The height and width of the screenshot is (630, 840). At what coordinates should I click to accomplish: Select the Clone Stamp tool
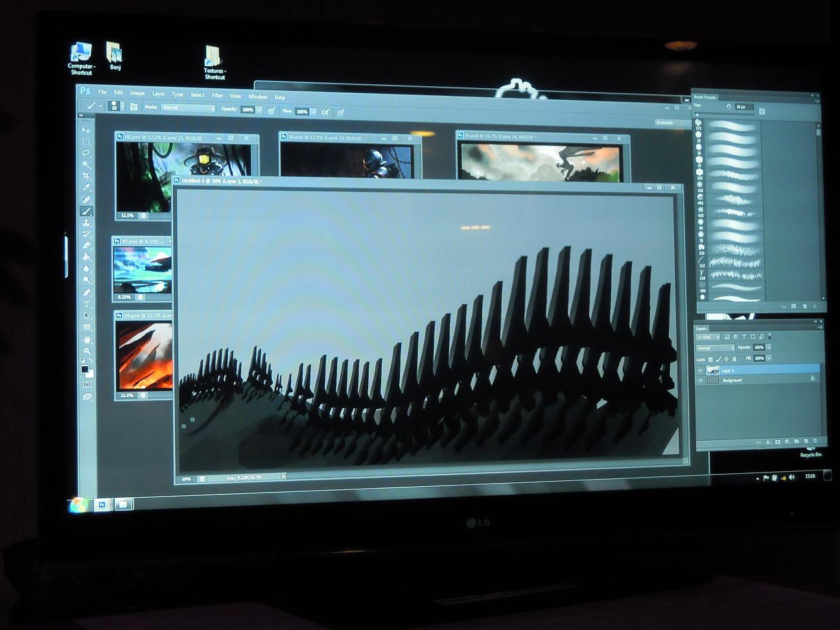pos(86,223)
